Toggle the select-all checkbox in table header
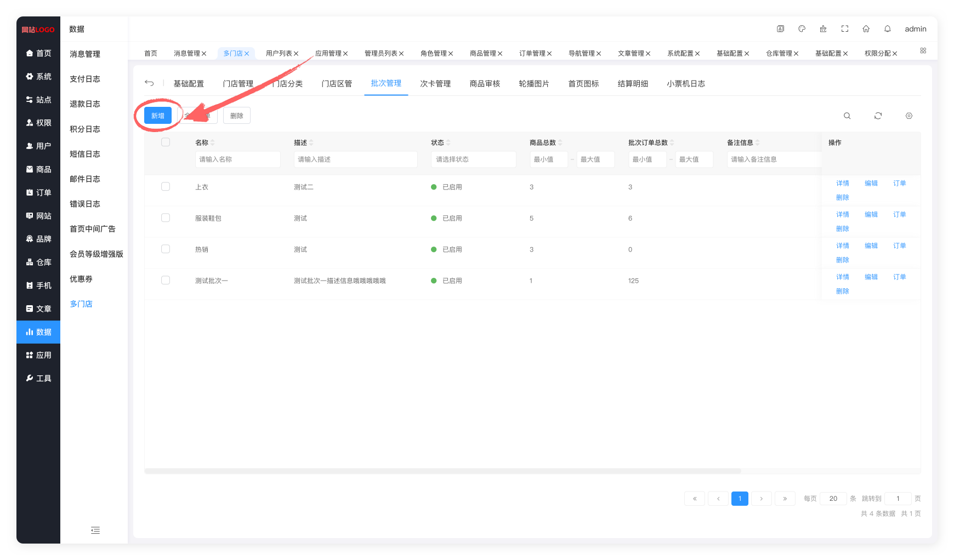The width and height of the screenshot is (954, 560). [x=166, y=142]
